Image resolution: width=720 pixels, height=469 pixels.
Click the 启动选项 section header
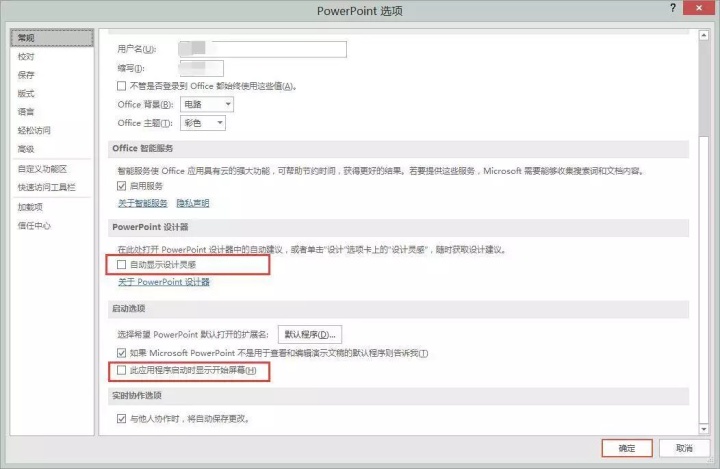click(399, 309)
